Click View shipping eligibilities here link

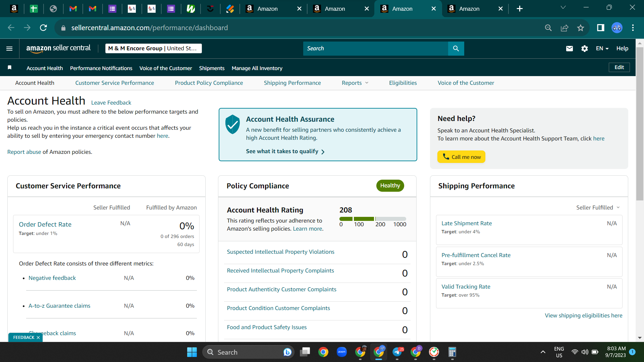[583, 315]
